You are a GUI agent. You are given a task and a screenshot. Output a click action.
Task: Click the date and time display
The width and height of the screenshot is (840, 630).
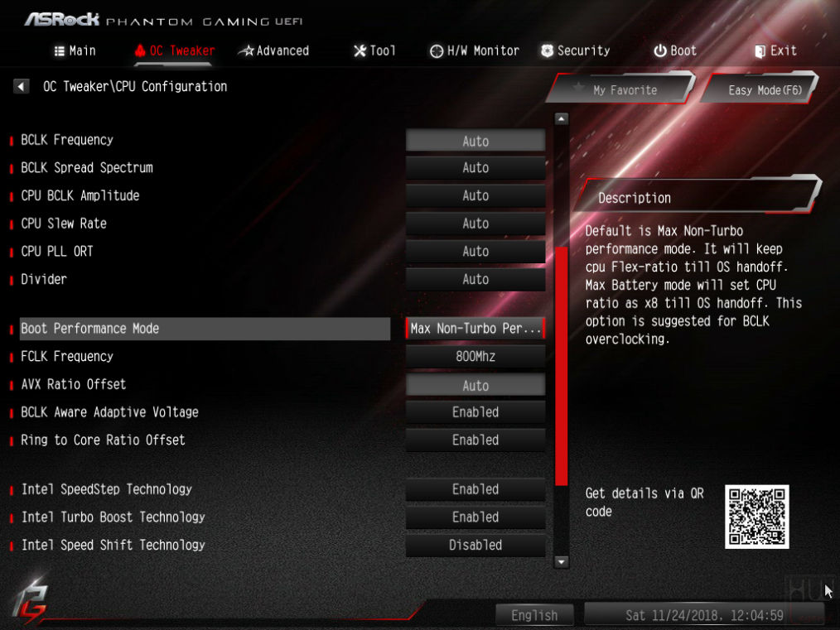(704, 615)
